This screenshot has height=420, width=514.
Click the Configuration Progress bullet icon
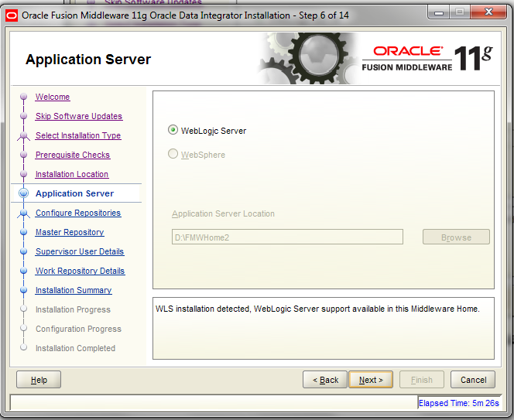click(x=23, y=328)
